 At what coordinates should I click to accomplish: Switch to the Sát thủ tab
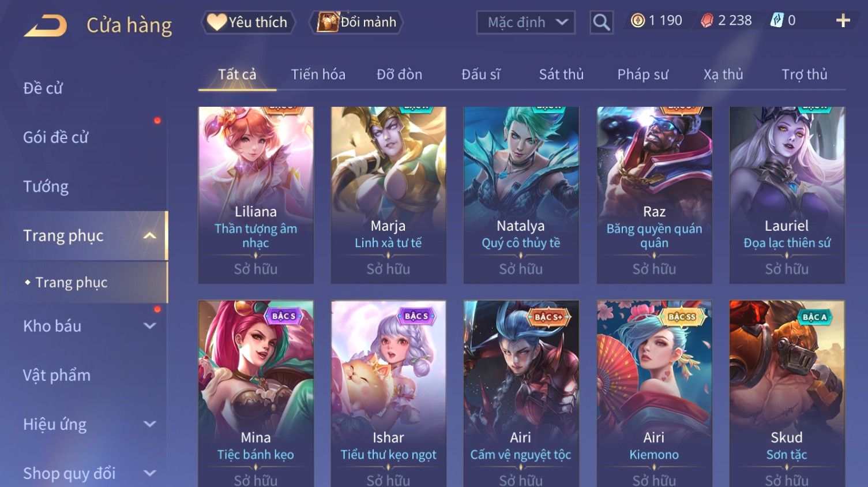[x=561, y=74]
